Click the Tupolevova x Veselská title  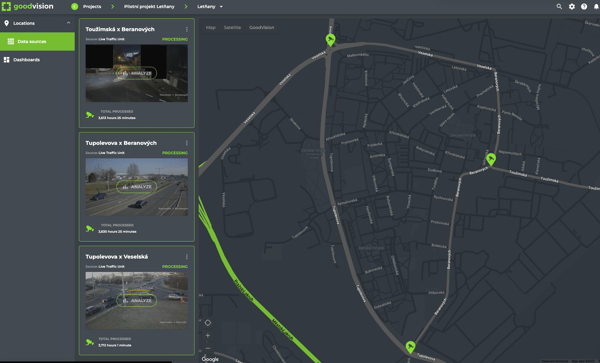tap(116, 256)
